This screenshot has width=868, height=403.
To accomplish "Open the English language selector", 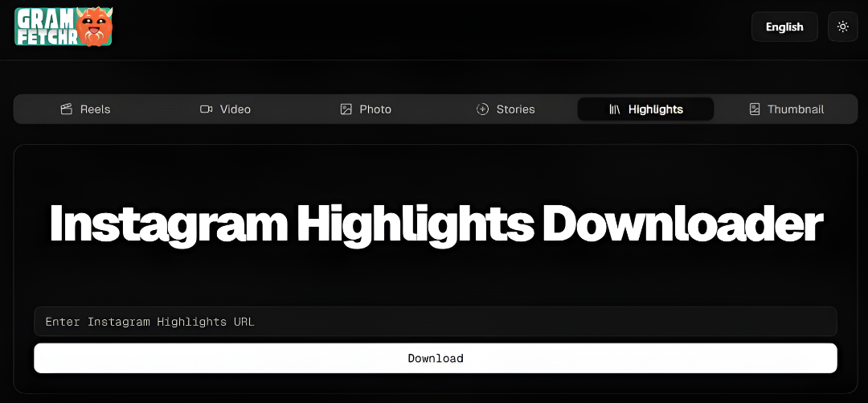I will 784,27.
